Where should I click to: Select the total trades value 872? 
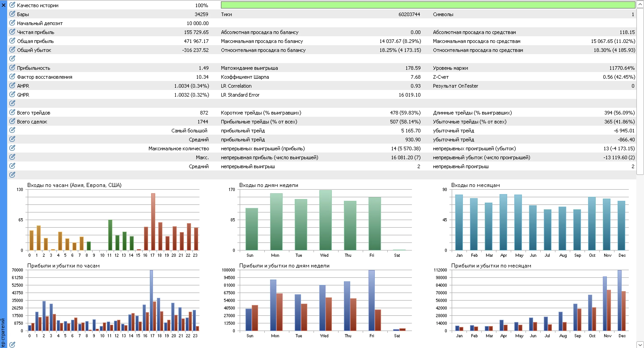[204, 113]
